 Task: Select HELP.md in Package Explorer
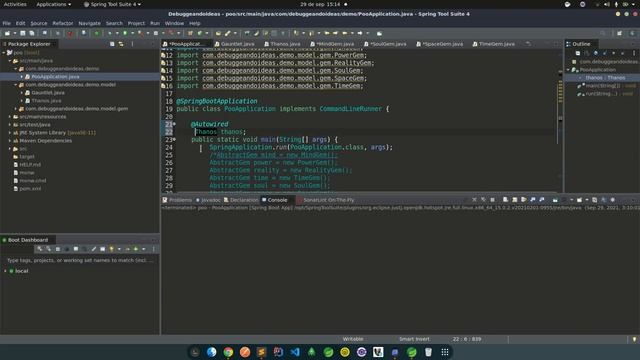[30, 164]
